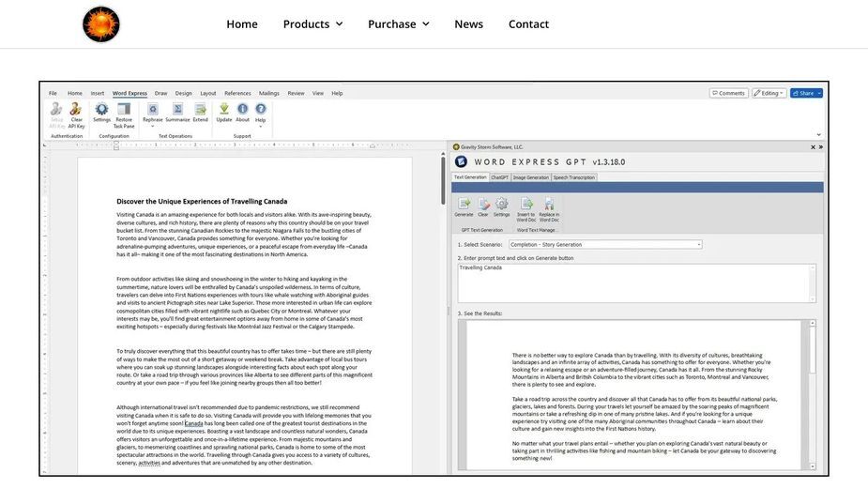The height and width of the screenshot is (488, 868).
Task: Open the Rephrase dropdown arrow
Action: point(153,127)
